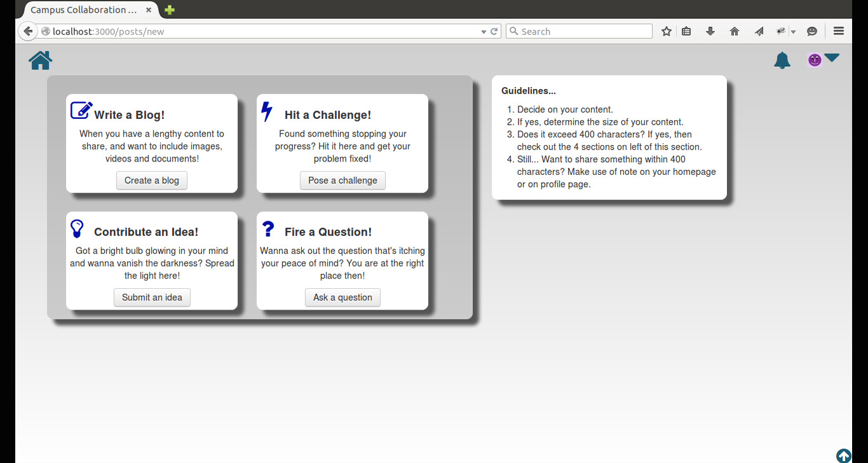Click the browser back button
Image resolution: width=868 pixels, height=463 pixels.
(27, 31)
